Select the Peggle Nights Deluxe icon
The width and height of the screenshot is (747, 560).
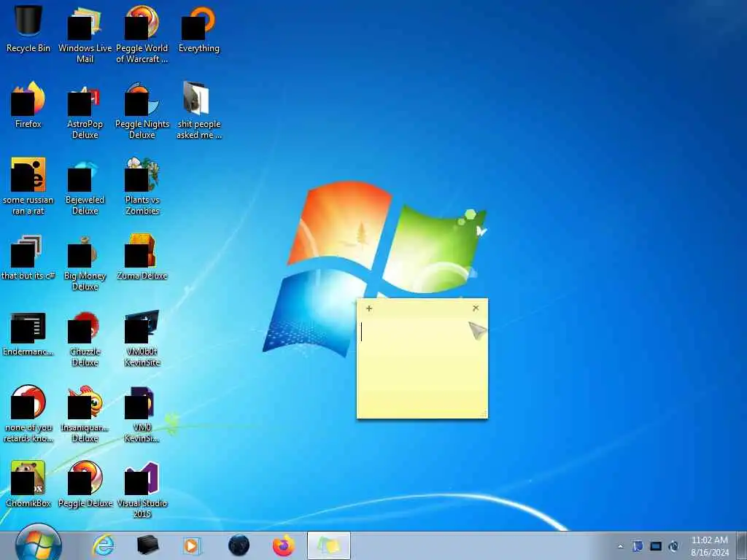coord(142,111)
